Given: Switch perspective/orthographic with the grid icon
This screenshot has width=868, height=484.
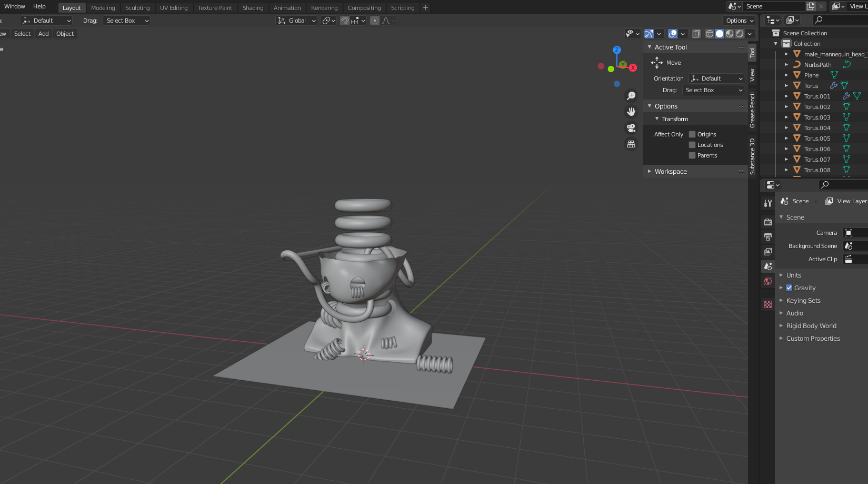Looking at the screenshot, I should (631, 144).
